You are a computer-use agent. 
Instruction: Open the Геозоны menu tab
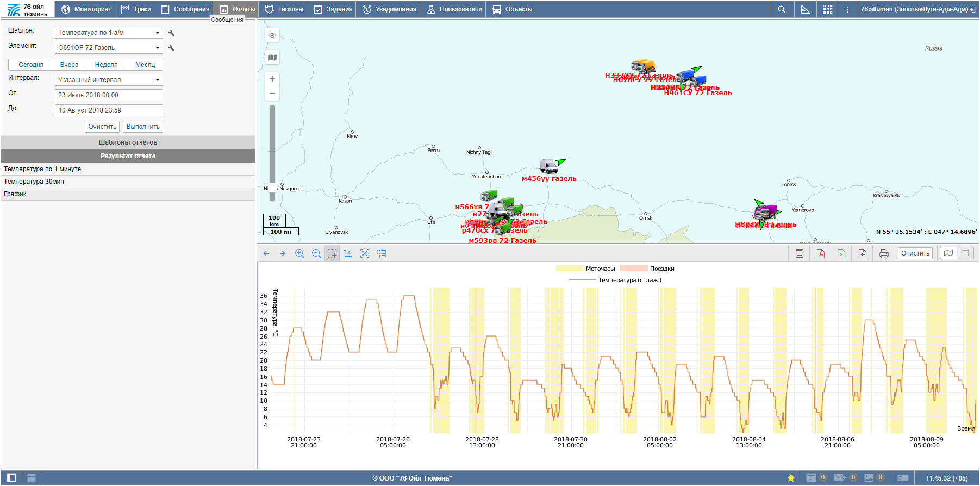(284, 9)
